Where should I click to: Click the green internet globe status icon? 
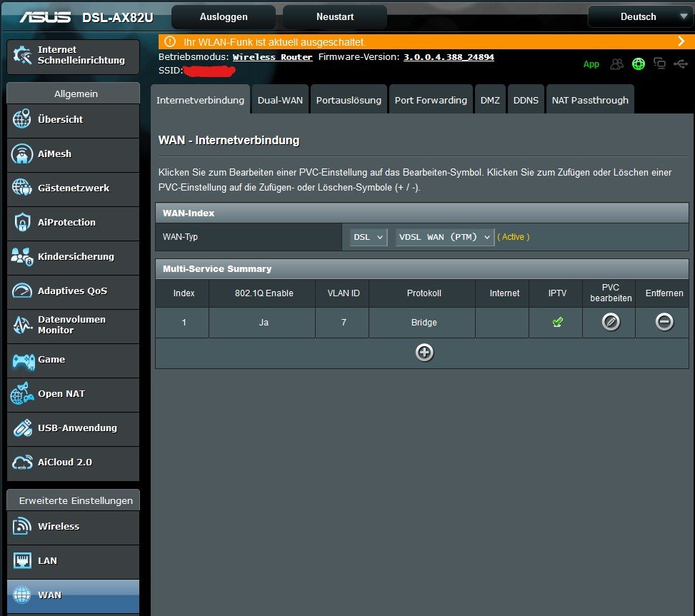(639, 64)
